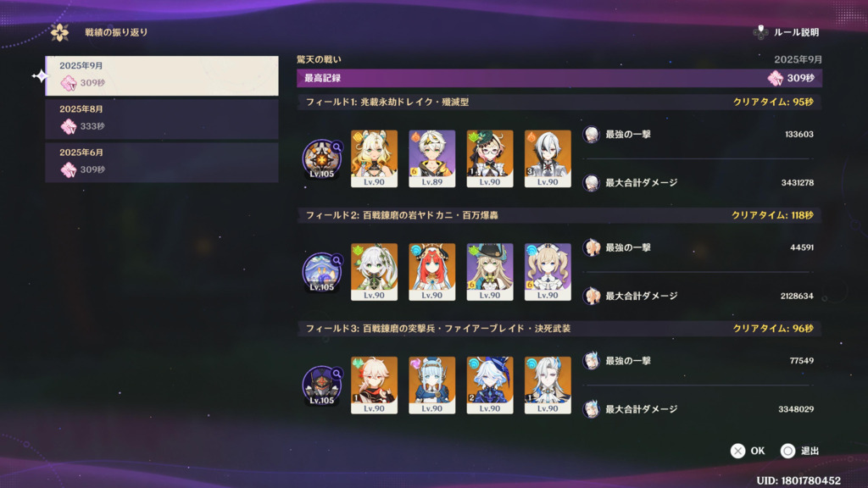Click avatar icon beside 133603 最強の一撃
This screenshot has height=488, width=868.
591,135
